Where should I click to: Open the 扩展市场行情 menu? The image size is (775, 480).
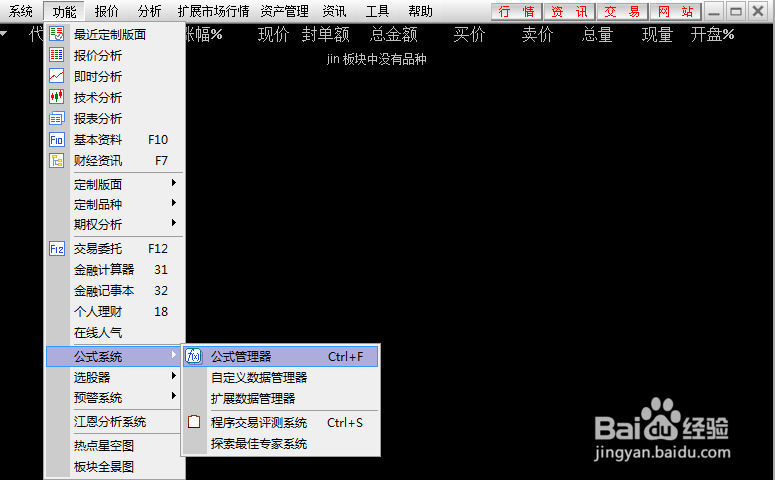pyautogui.click(x=214, y=11)
